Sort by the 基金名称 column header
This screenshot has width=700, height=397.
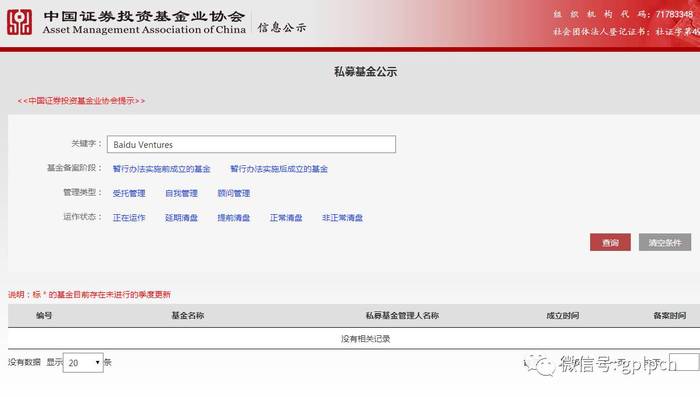tap(188, 316)
